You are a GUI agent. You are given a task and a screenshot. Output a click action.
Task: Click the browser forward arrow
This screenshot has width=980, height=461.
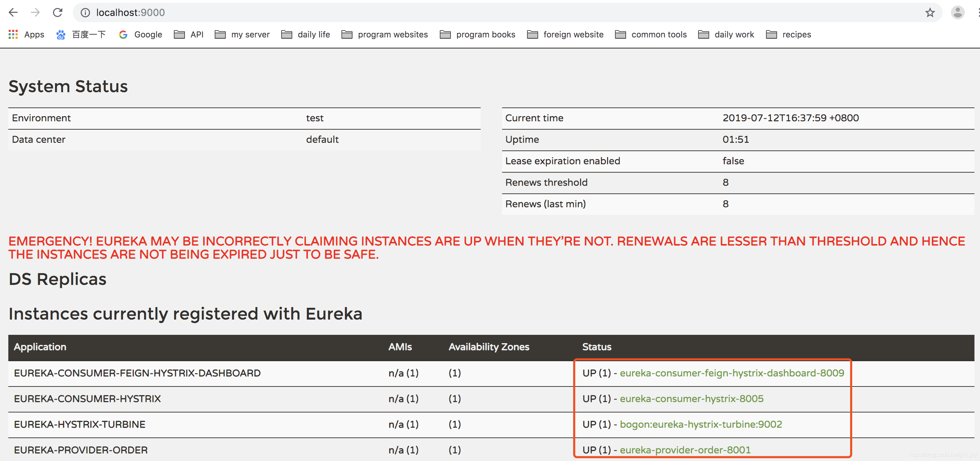pyautogui.click(x=35, y=12)
